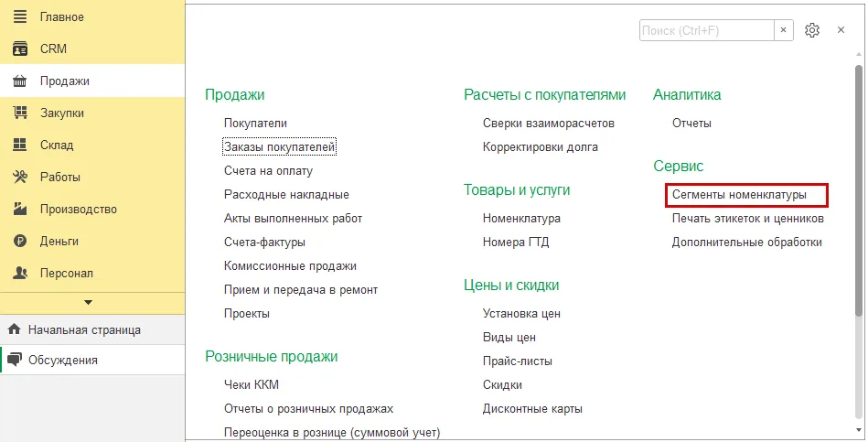Open Прайс-листы
The width and height of the screenshot is (868, 442).
[x=518, y=361]
